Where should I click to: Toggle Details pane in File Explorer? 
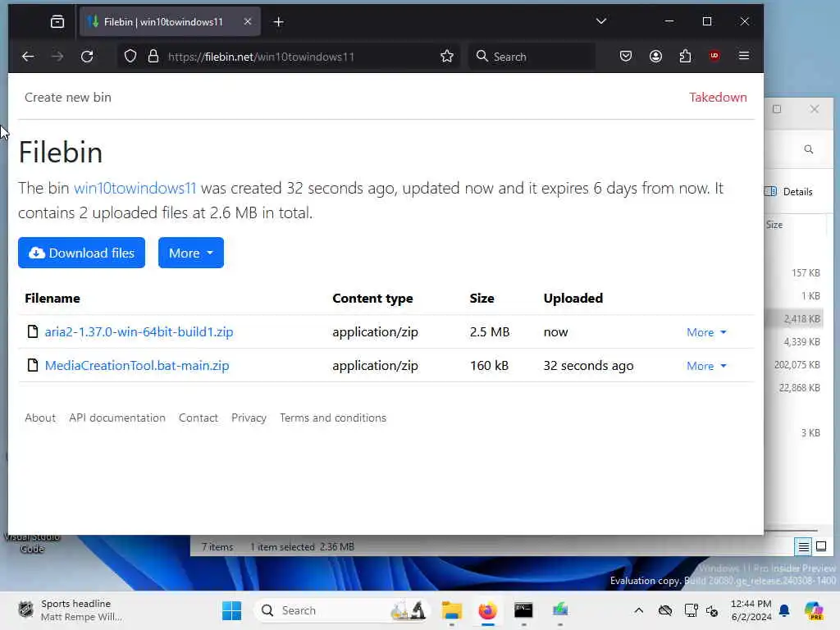click(x=788, y=192)
